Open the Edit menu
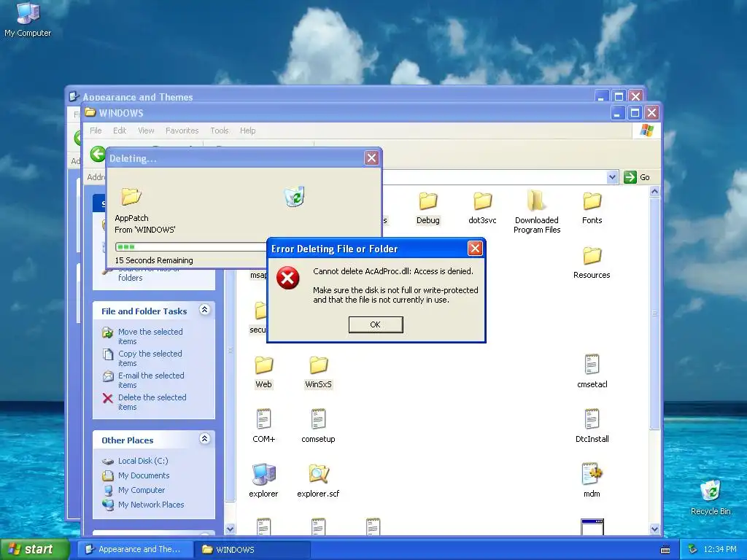This screenshot has width=747, height=560. click(120, 131)
